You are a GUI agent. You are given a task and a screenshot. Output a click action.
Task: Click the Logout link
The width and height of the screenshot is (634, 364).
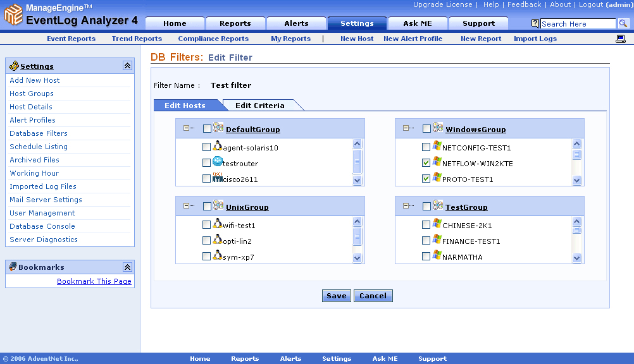(x=591, y=4)
